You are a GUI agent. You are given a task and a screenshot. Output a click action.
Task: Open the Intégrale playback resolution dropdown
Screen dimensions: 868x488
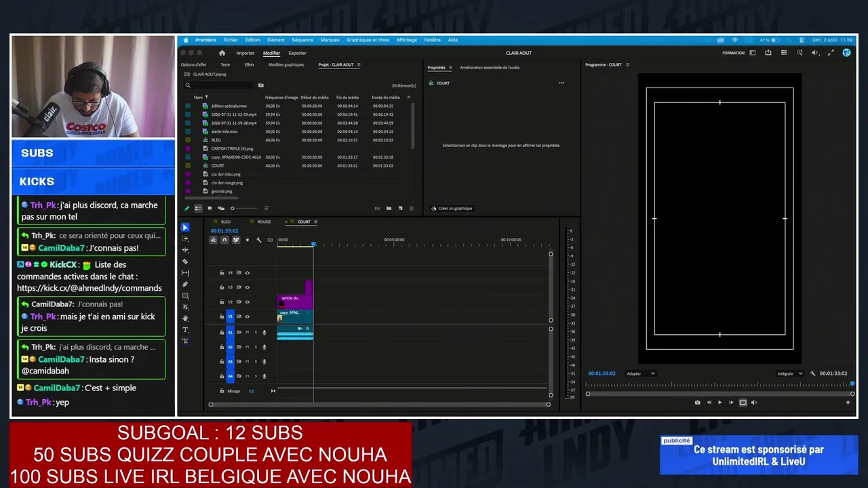790,373
